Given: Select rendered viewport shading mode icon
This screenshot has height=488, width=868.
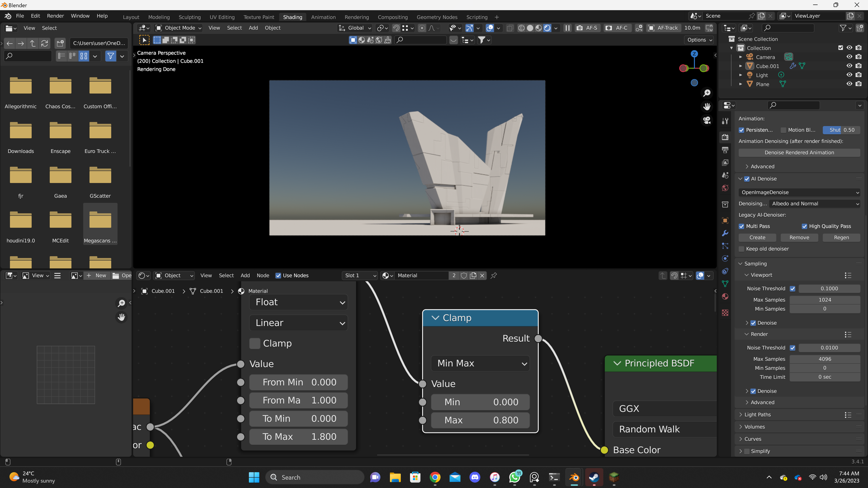Looking at the screenshot, I should (547, 28).
